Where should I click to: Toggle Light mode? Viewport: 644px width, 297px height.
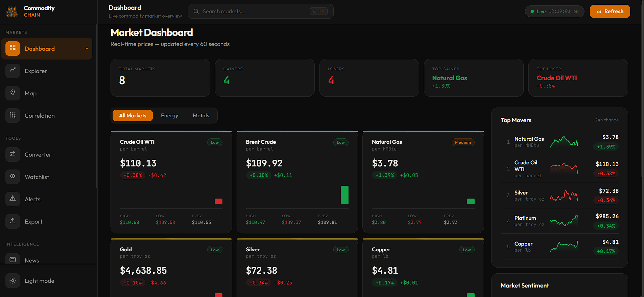click(x=47, y=281)
